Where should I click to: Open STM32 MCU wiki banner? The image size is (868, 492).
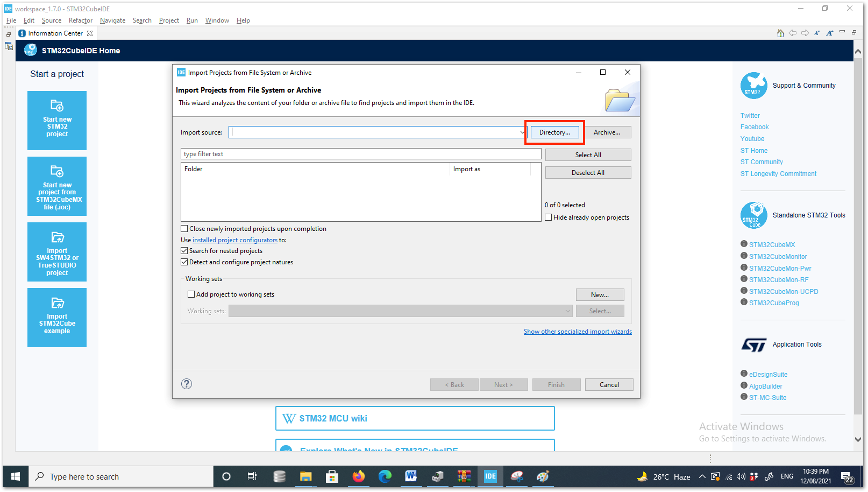pos(415,418)
